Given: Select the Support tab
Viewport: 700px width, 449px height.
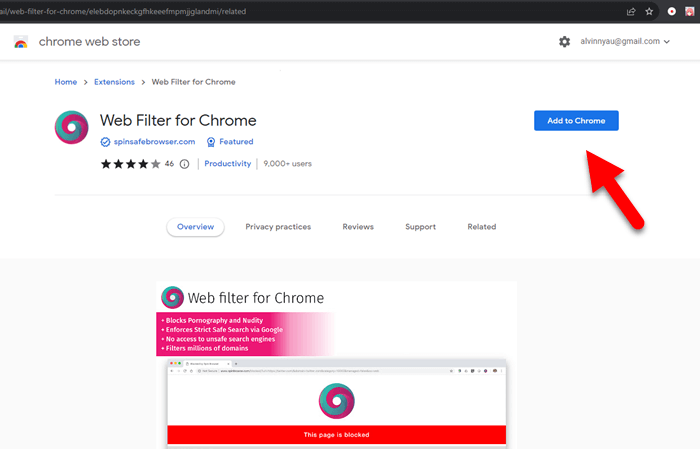Looking at the screenshot, I should (x=421, y=227).
